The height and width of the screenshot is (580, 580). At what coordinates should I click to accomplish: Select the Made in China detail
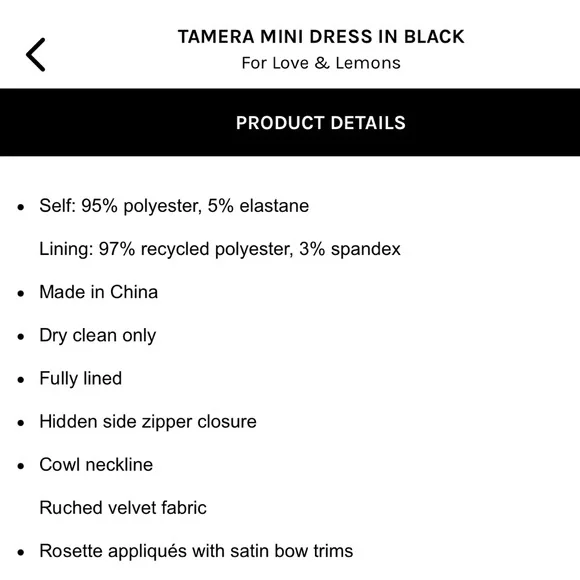pyautogui.click(x=99, y=292)
